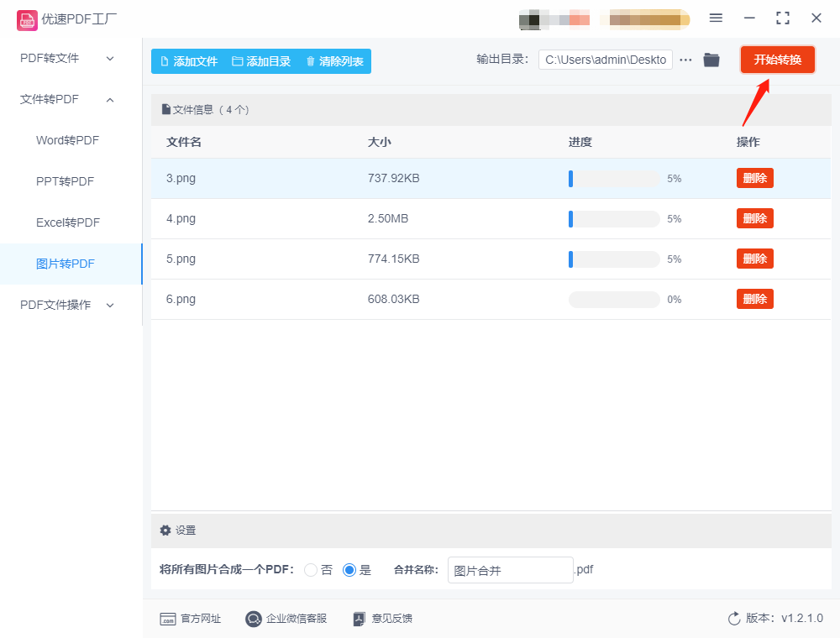Start conversion with 开始转换 button
840x638 pixels.
coord(778,60)
